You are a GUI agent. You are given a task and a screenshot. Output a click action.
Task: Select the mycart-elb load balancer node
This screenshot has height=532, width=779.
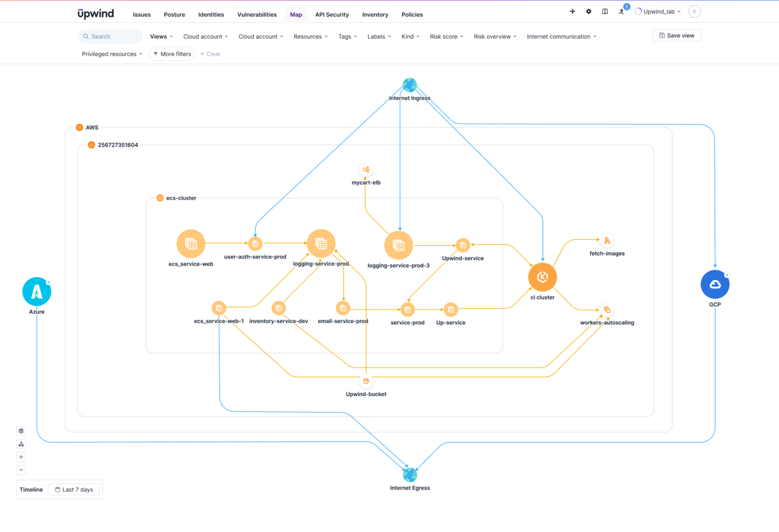pyautogui.click(x=366, y=170)
